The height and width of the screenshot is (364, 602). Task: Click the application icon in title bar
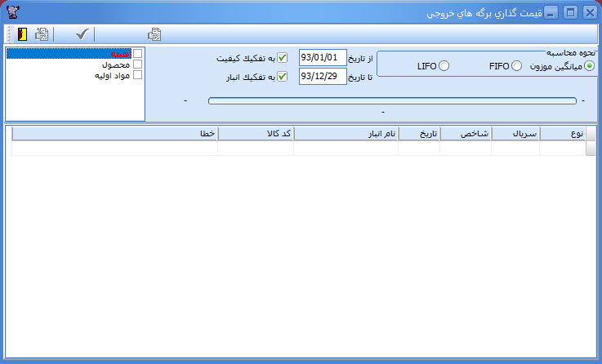(11, 12)
